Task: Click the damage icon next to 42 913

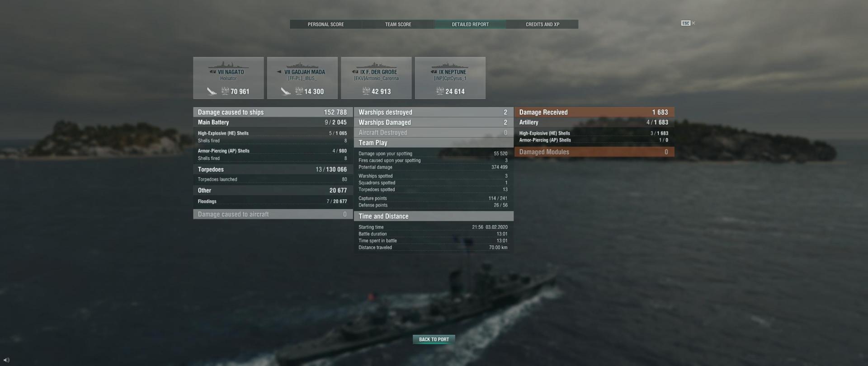Action: (366, 91)
